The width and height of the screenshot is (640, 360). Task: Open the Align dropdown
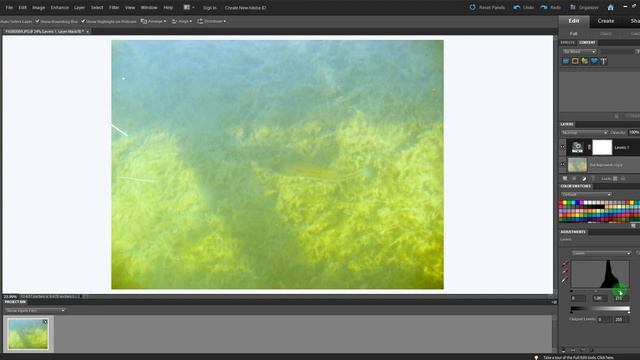tap(182, 21)
